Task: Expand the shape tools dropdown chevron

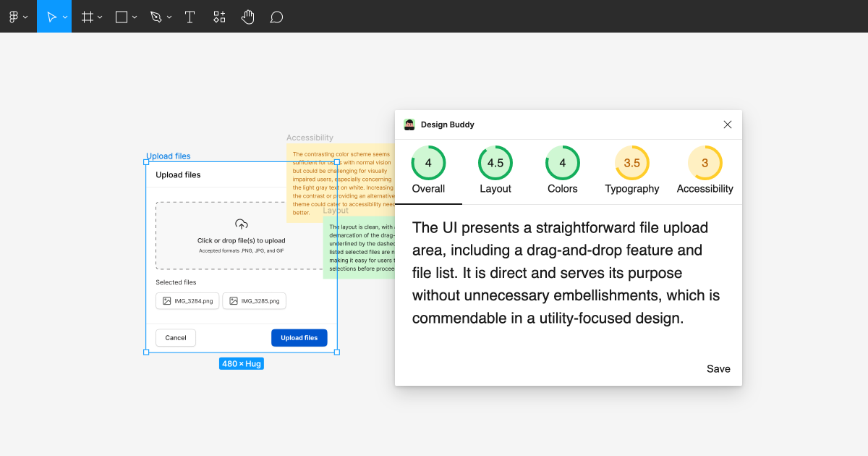Action: pyautogui.click(x=135, y=17)
